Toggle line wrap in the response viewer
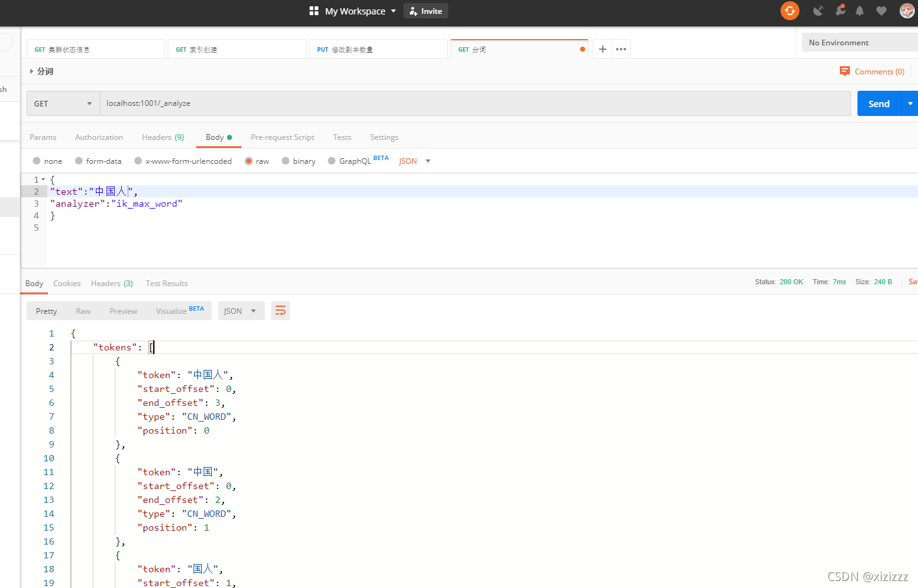This screenshot has width=918, height=588. pos(281,311)
